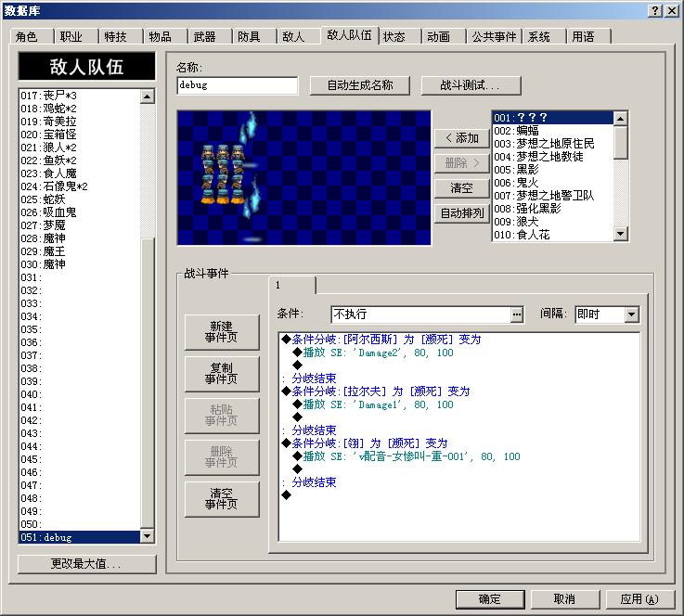
Task: Switch to the 职业 tab
Action: 75,36
